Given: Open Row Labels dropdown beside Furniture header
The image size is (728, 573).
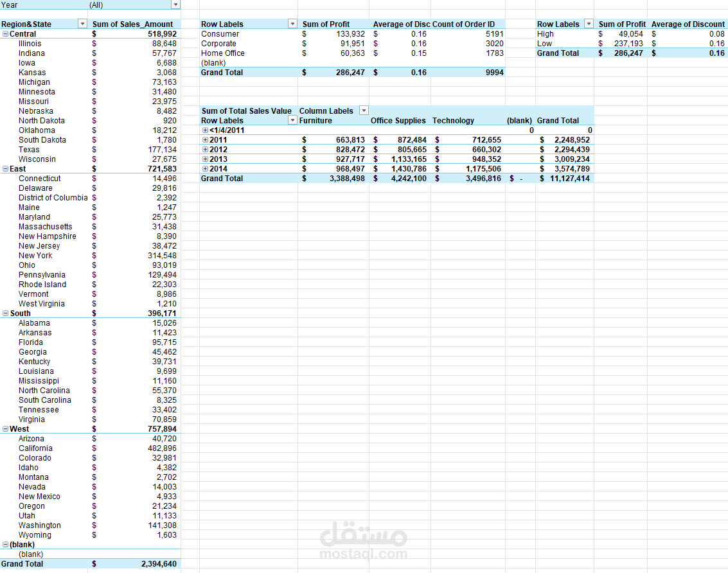Looking at the screenshot, I should pos(292,120).
